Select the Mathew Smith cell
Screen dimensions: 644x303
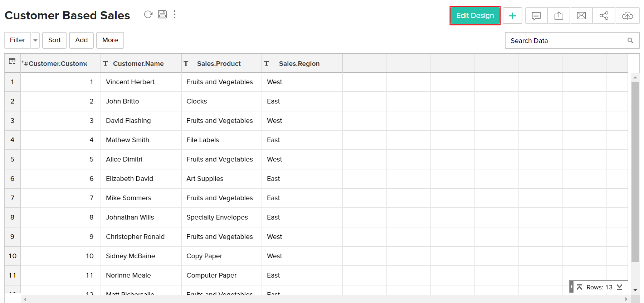(x=141, y=140)
